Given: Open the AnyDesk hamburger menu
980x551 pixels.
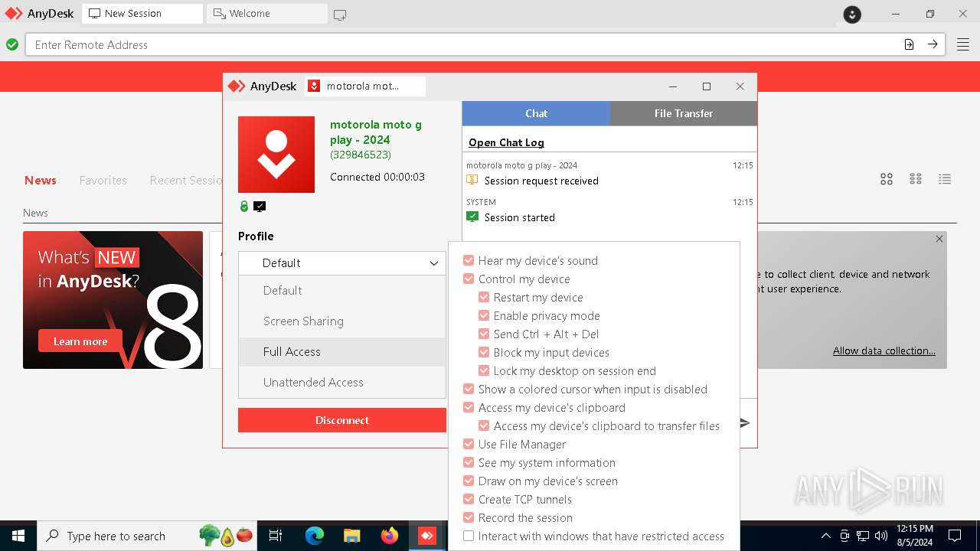Looking at the screenshot, I should tap(962, 44).
